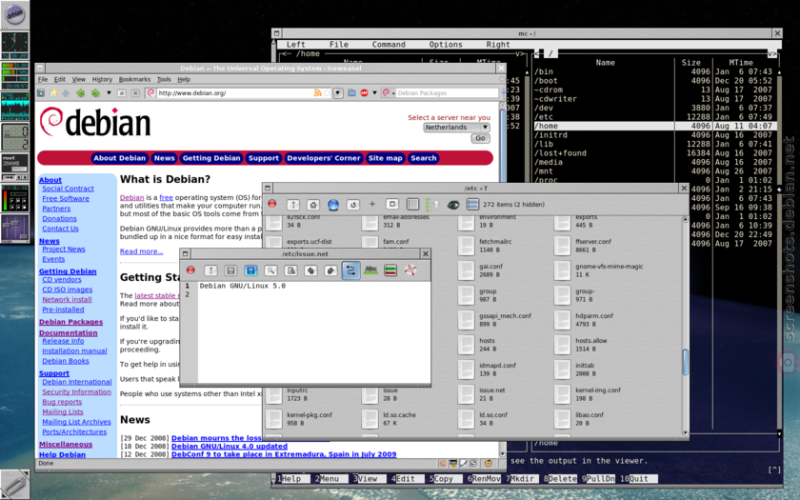
Task: Click the details view icon in /etc filer
Action: pyautogui.click(x=412, y=205)
